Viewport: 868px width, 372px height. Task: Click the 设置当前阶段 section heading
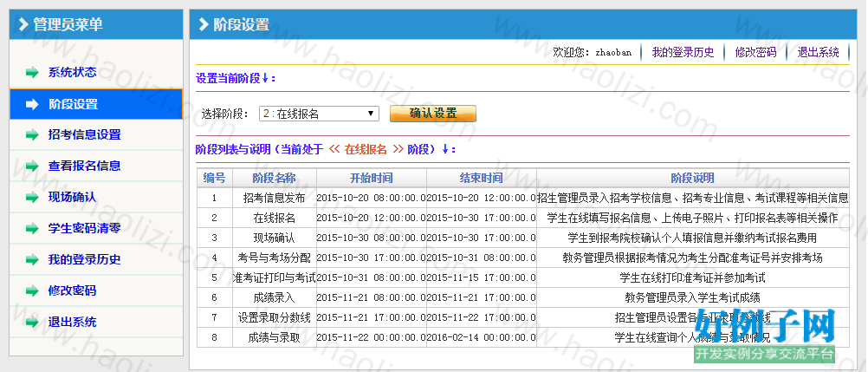click(x=236, y=79)
